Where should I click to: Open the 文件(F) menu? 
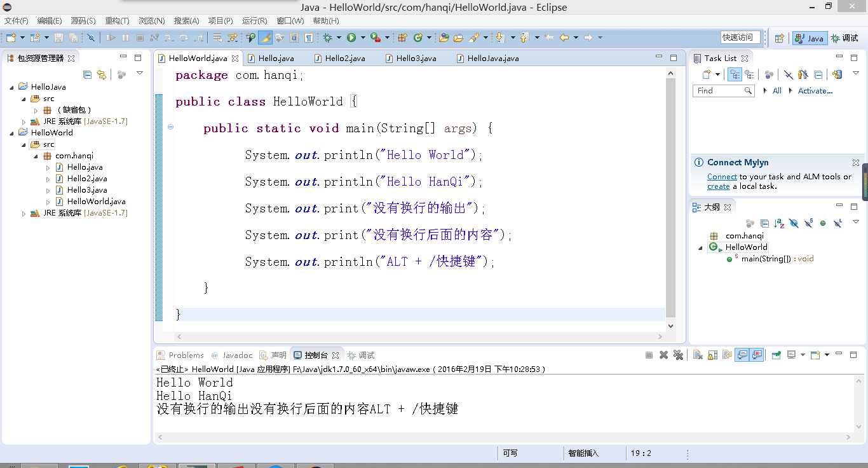click(17, 21)
